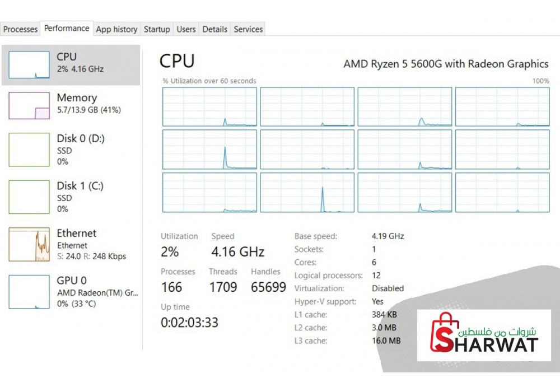
Task: Click the Up time value 0:02:03:33
Action: [189, 323]
